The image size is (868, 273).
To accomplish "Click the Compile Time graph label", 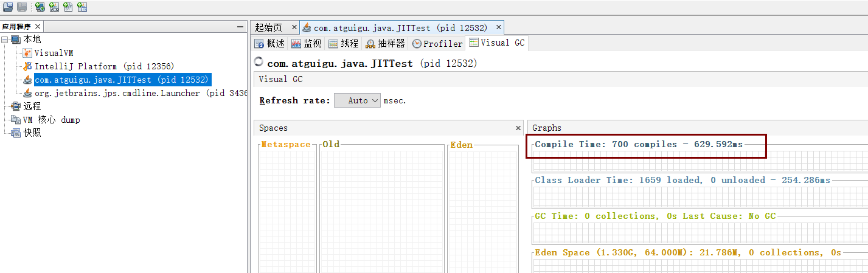I will [x=639, y=144].
